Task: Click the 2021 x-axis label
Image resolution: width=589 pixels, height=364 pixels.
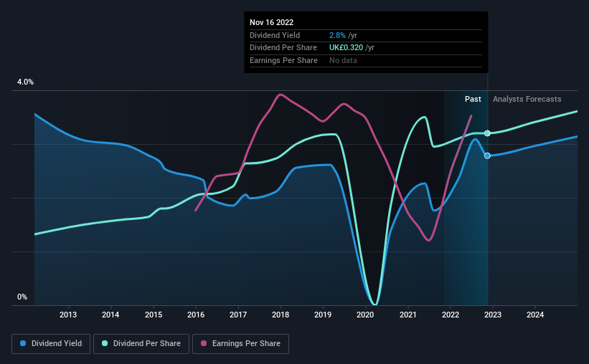Action: 408,315
